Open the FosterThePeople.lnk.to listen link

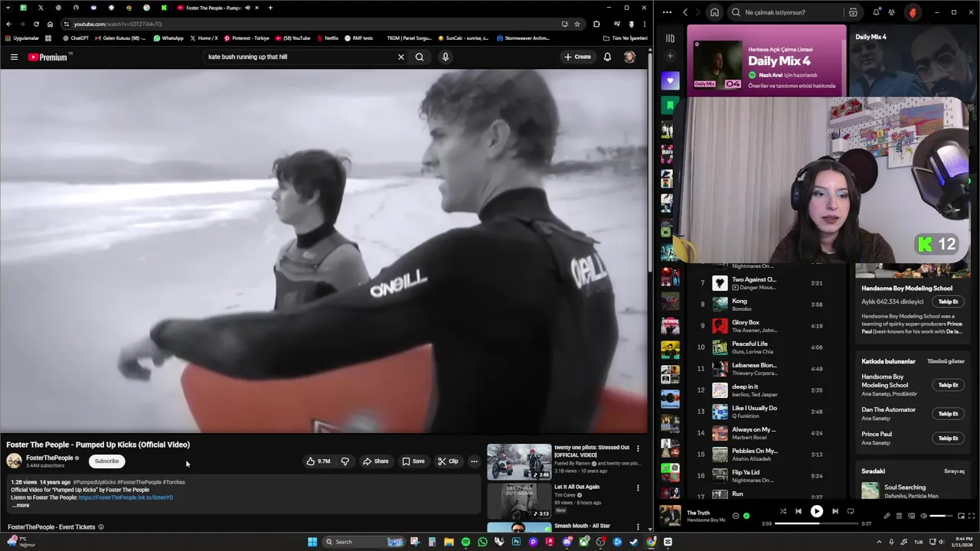[x=126, y=497]
